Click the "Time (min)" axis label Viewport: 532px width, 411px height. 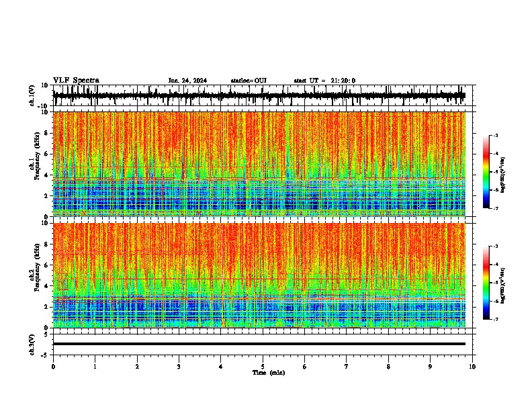tap(269, 373)
